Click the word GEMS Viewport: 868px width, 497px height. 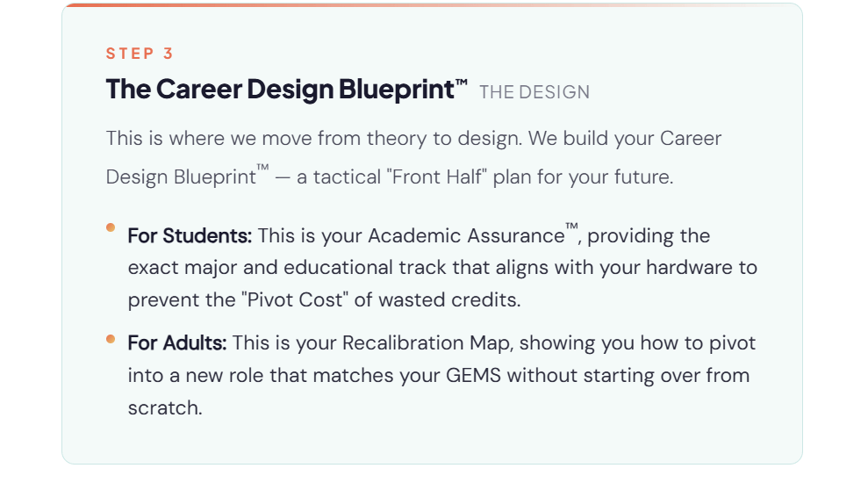pos(474,375)
